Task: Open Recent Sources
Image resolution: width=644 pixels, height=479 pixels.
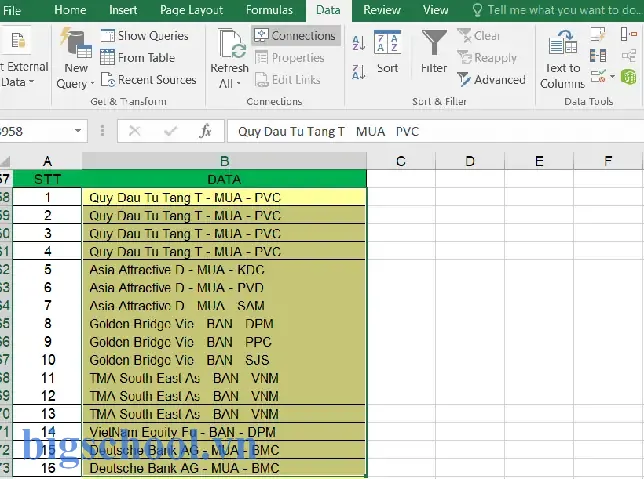Action: [x=148, y=80]
